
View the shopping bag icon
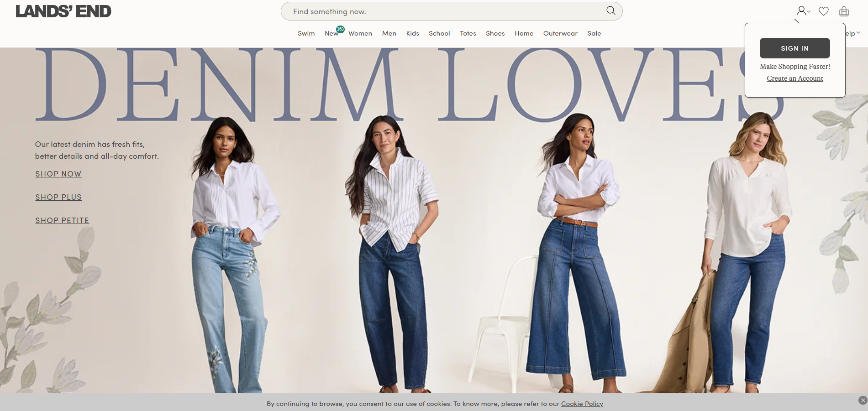tap(843, 11)
